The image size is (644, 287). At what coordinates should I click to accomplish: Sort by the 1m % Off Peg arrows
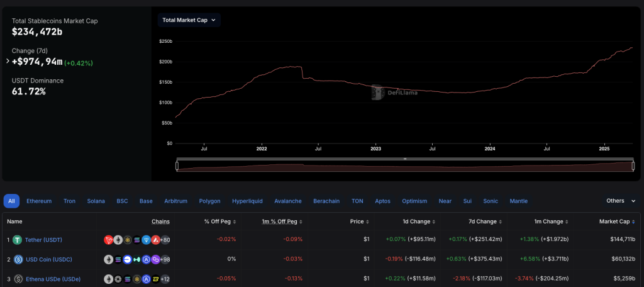(301, 222)
